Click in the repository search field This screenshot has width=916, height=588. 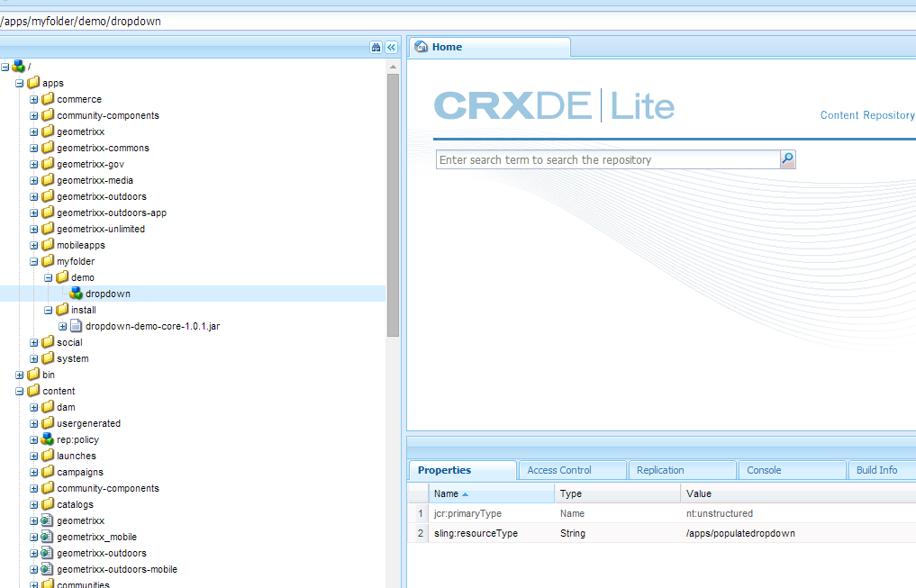point(608,159)
